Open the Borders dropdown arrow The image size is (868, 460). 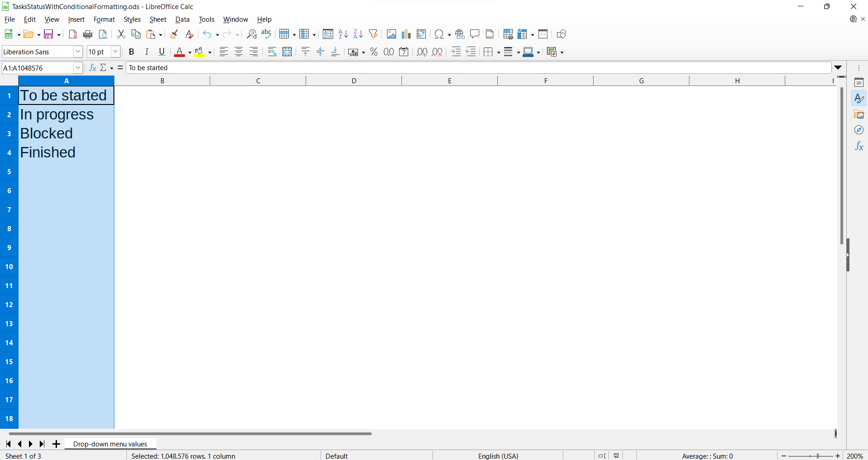(498, 52)
